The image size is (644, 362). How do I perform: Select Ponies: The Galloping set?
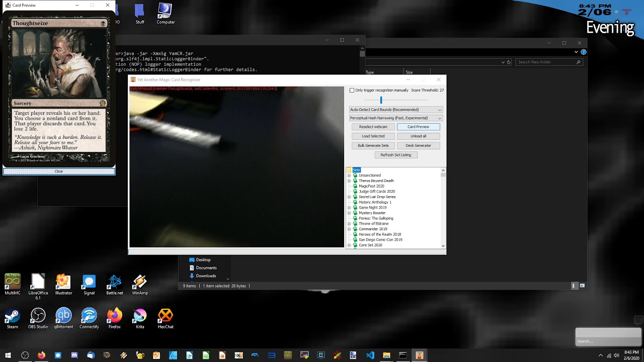pyautogui.click(x=376, y=218)
